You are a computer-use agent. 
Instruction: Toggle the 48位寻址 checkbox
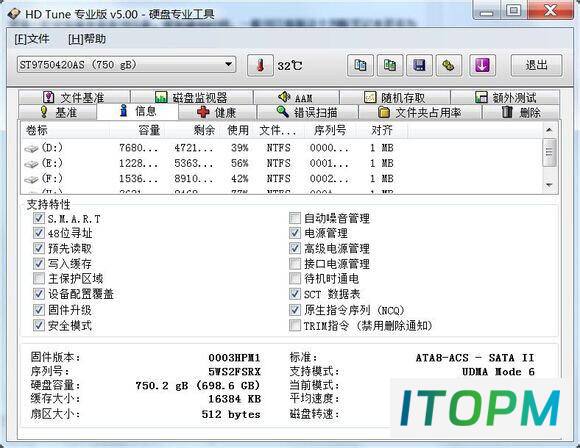(x=39, y=233)
